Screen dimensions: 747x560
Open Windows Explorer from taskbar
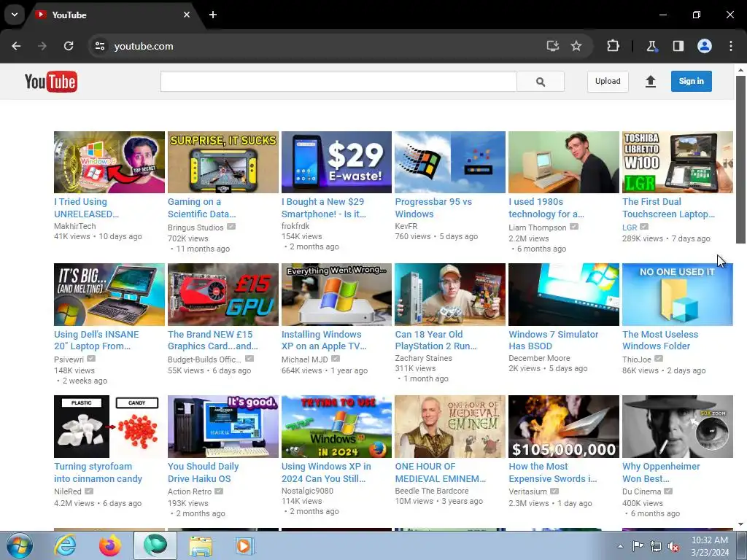coord(201,545)
